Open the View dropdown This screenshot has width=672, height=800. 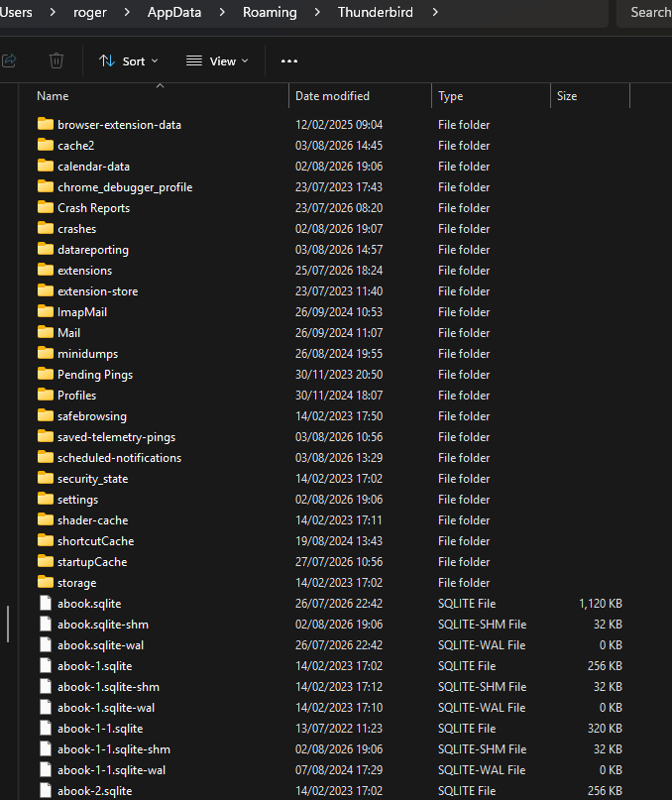[x=217, y=61]
